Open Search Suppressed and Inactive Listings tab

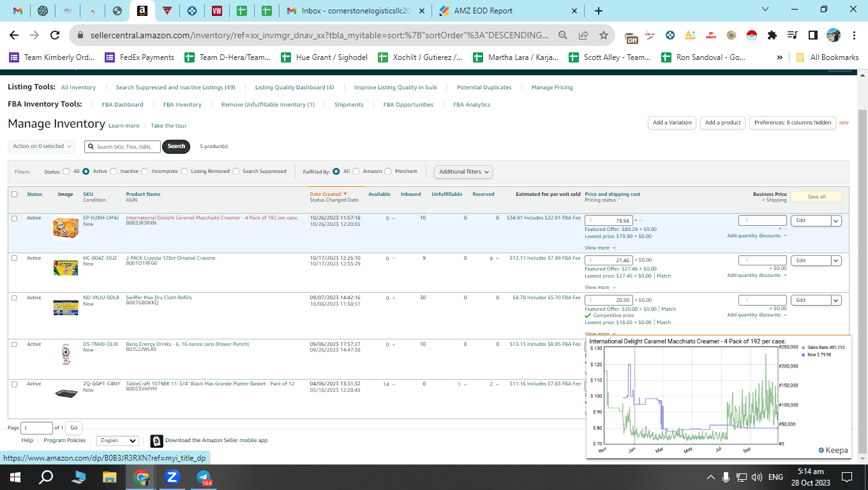176,87
